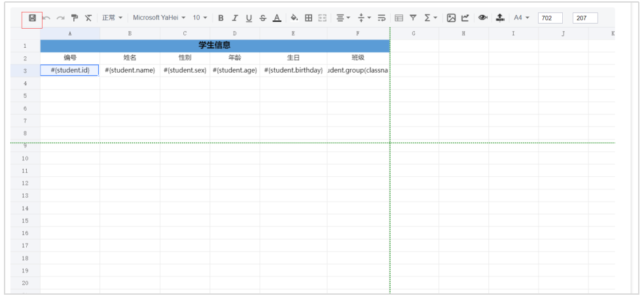644x298 pixels.
Task: Select the merged 学生信息 title cell
Action: tap(215, 46)
